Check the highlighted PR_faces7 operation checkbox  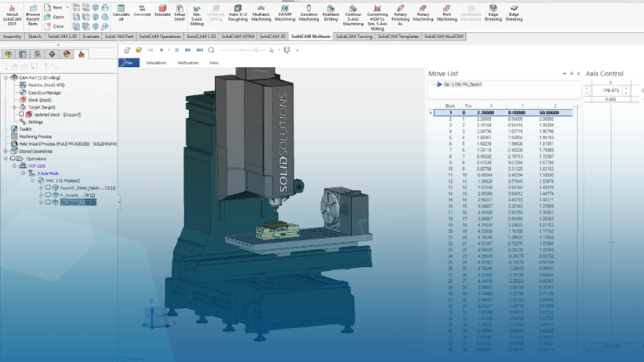[x=48, y=202]
